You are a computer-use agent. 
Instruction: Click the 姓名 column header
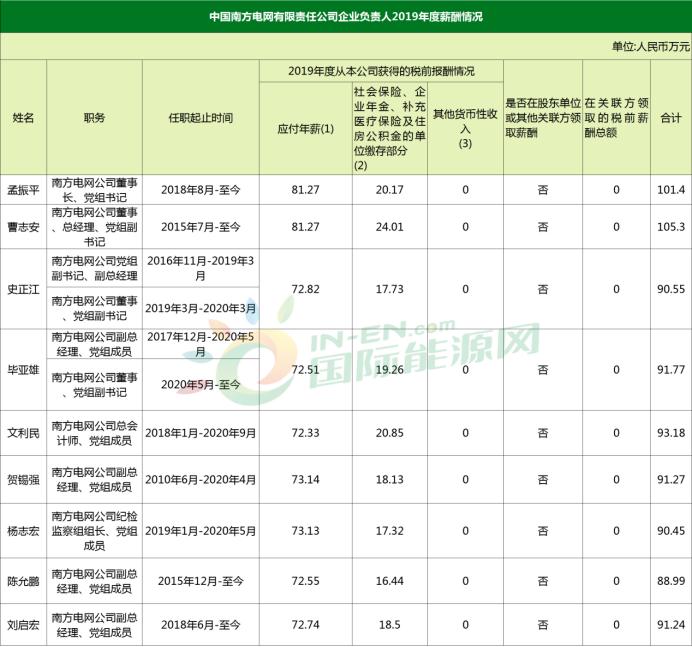pyautogui.click(x=23, y=117)
